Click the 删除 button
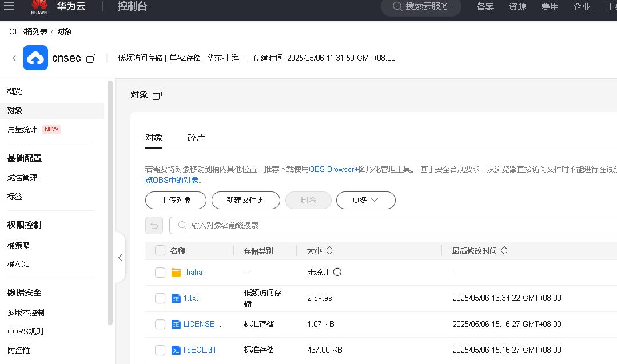Image resolution: width=617 pixels, height=364 pixels. tap(309, 200)
